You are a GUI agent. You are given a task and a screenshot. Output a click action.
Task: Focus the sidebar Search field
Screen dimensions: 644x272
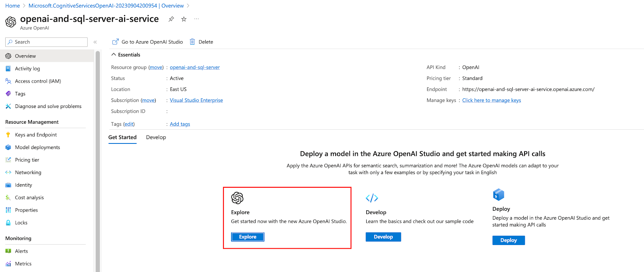[x=46, y=42]
